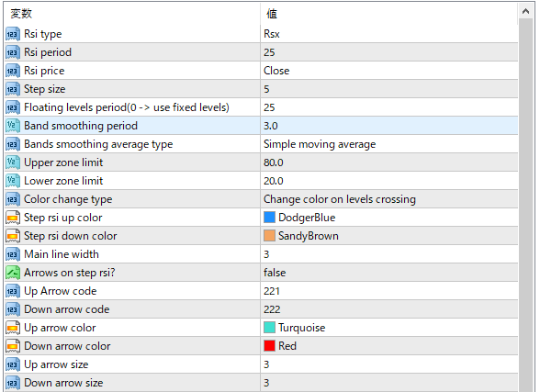540x392 pixels.
Task: Click the double-type icon beside Upper zone limit
Action: (x=13, y=162)
